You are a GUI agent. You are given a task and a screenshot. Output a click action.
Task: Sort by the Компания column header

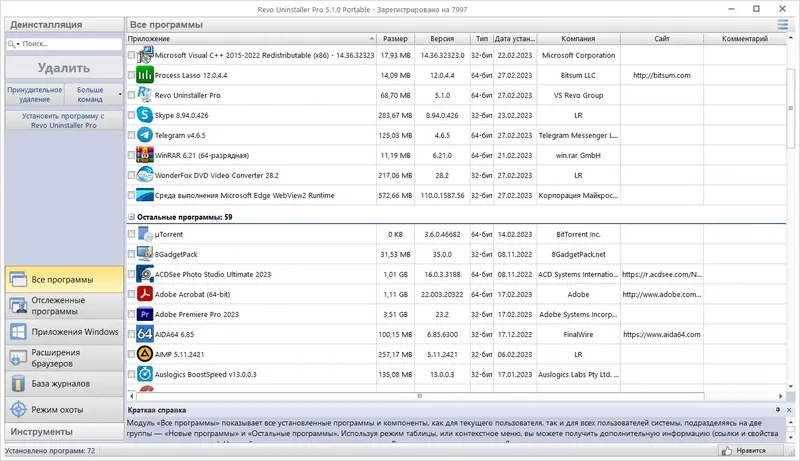[578, 38]
